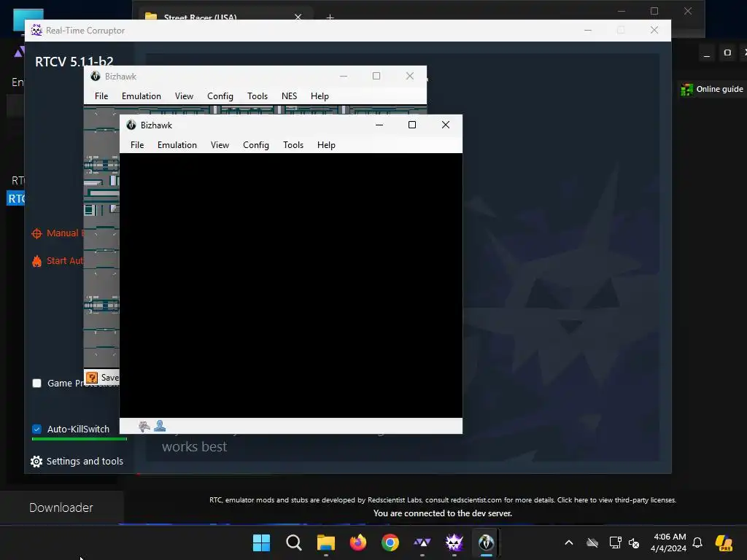This screenshot has width=747, height=560.
Task: Add new tab next to Street Racer tab
Action: (330, 17)
